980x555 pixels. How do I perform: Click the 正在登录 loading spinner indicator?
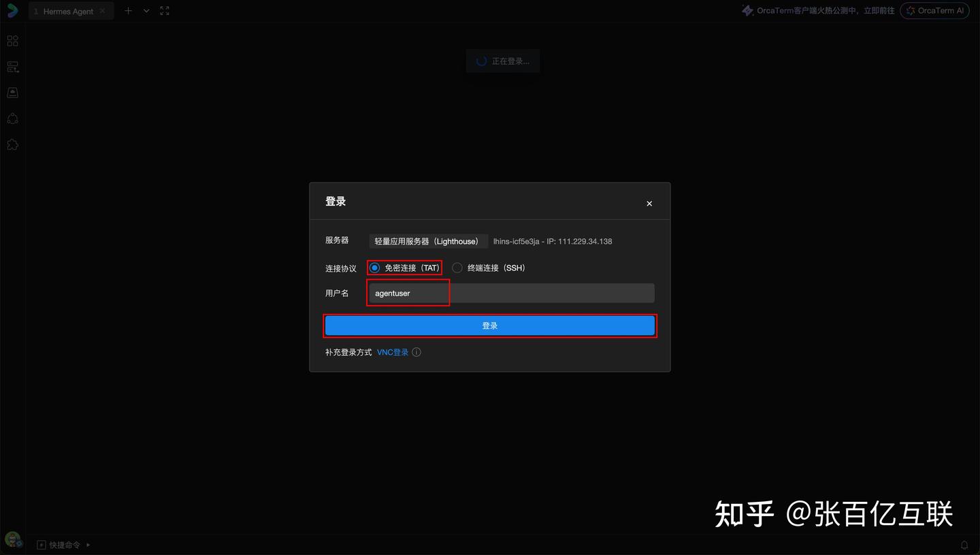(x=502, y=61)
